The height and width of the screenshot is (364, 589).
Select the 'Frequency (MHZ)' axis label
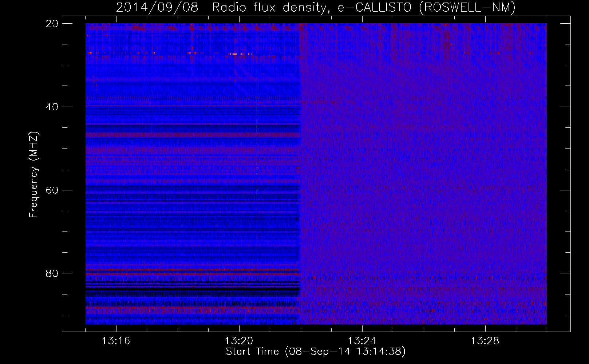click(33, 175)
